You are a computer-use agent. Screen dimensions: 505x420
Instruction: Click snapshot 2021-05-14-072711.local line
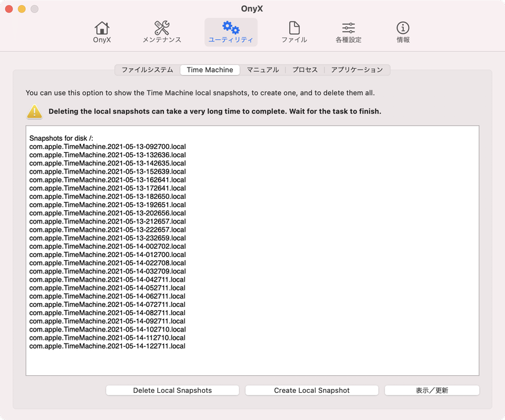[x=107, y=304]
